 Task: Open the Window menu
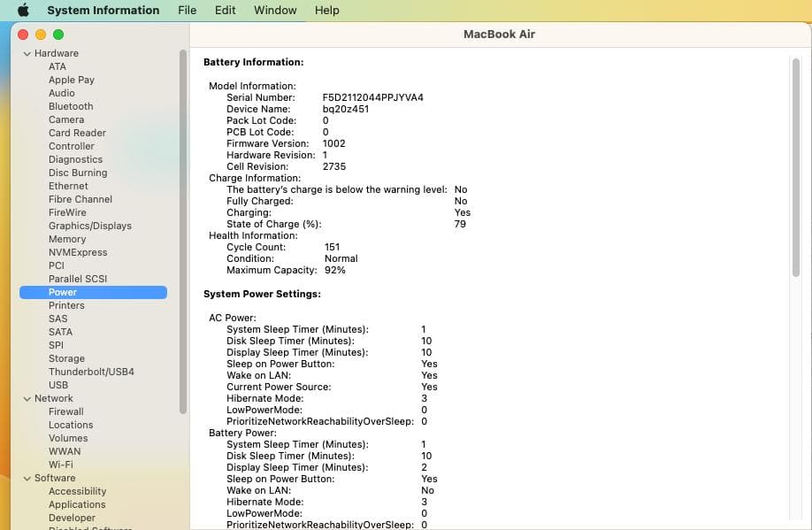pos(274,10)
